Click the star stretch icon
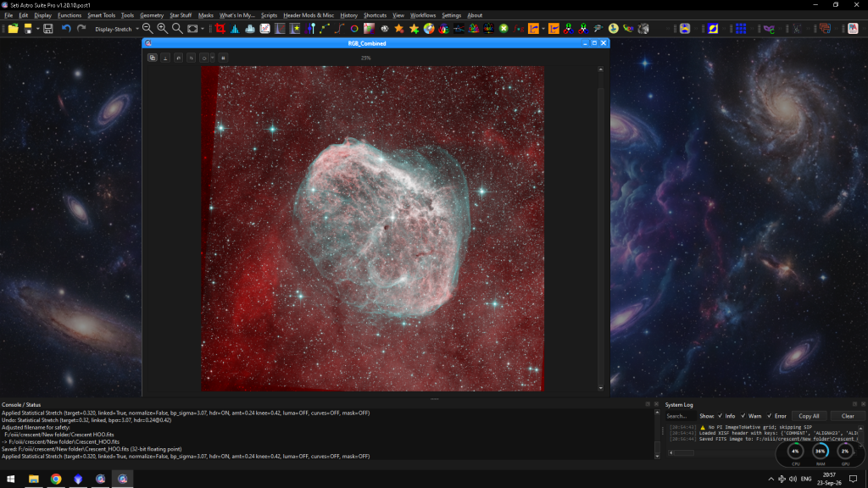 pos(295,29)
